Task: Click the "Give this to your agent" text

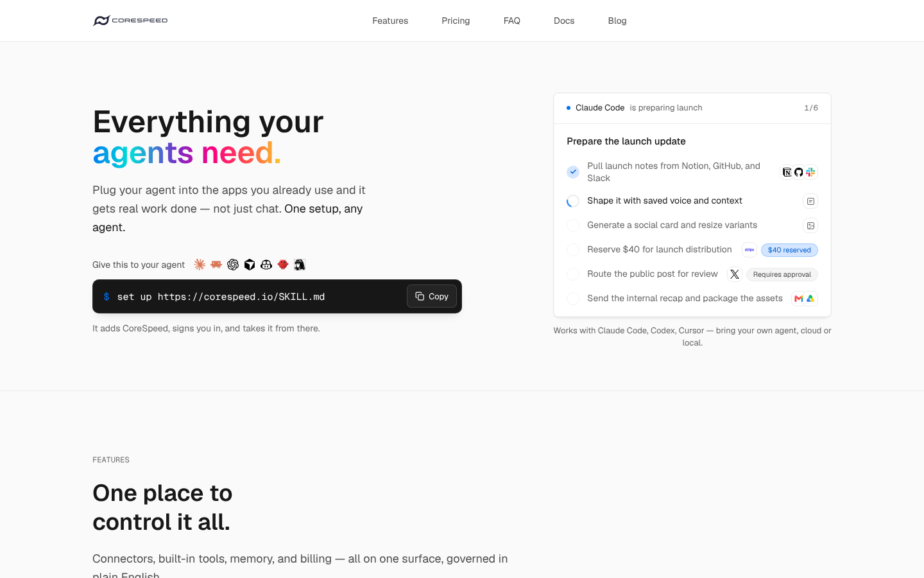Action: [x=139, y=265]
